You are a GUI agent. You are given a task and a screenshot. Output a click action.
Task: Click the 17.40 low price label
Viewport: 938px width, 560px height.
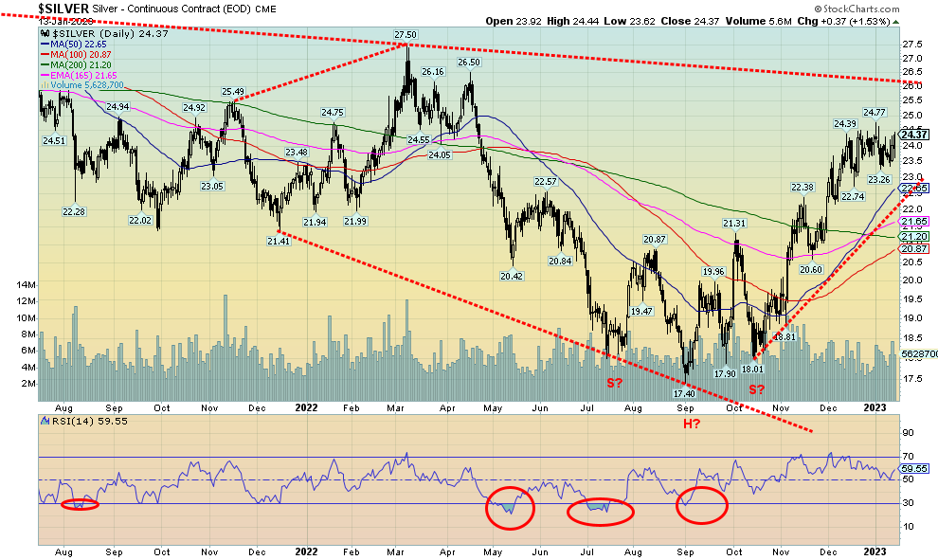[x=684, y=392]
